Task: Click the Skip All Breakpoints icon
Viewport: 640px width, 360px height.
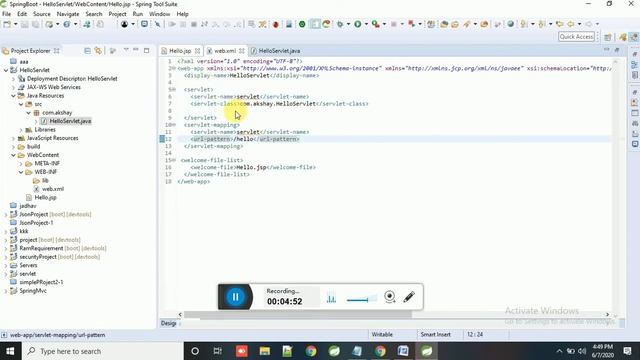Action: (x=157, y=24)
